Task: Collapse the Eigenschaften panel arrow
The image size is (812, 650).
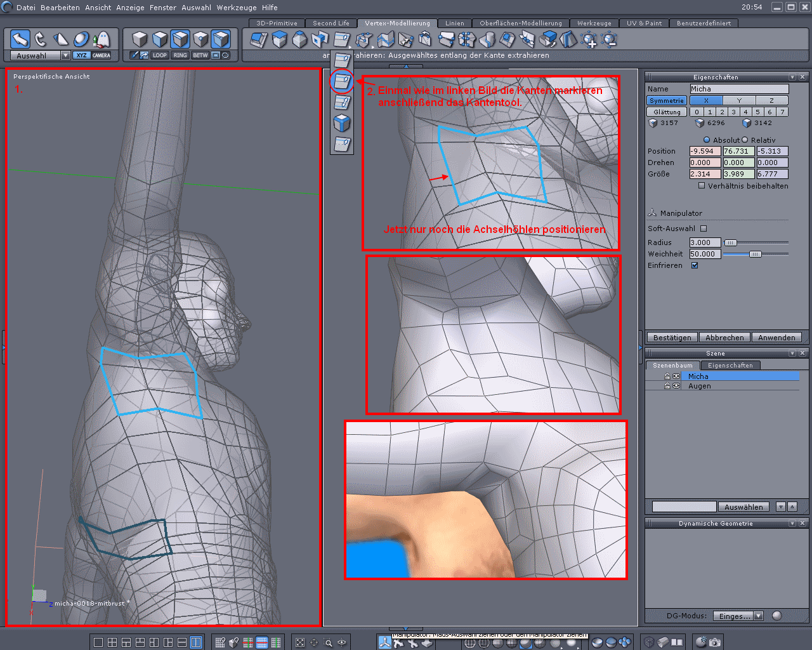Action: (x=792, y=77)
